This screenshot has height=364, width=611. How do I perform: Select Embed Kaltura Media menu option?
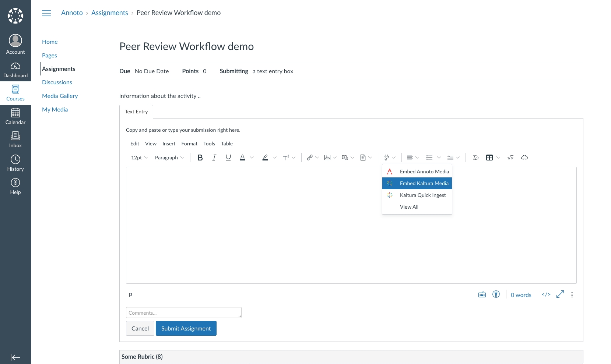(x=424, y=183)
